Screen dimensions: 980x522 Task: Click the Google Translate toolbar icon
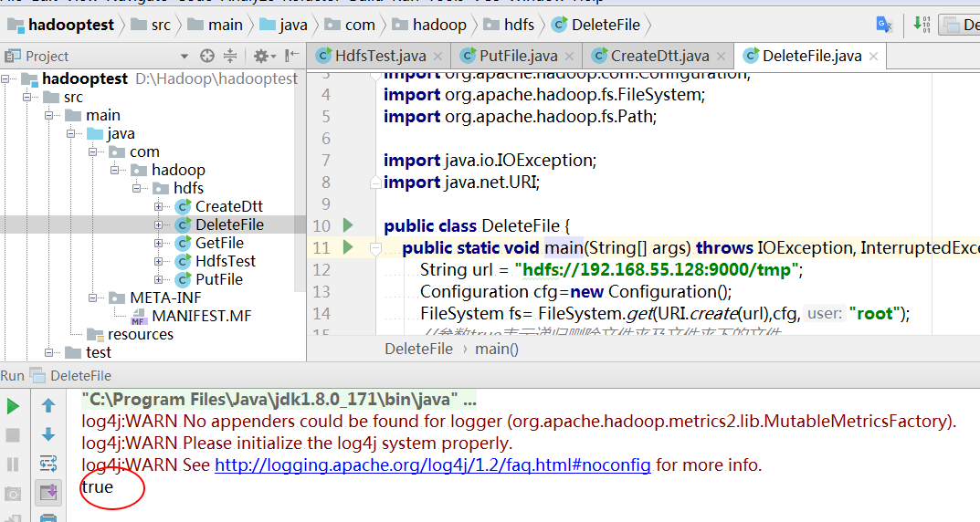[x=884, y=25]
